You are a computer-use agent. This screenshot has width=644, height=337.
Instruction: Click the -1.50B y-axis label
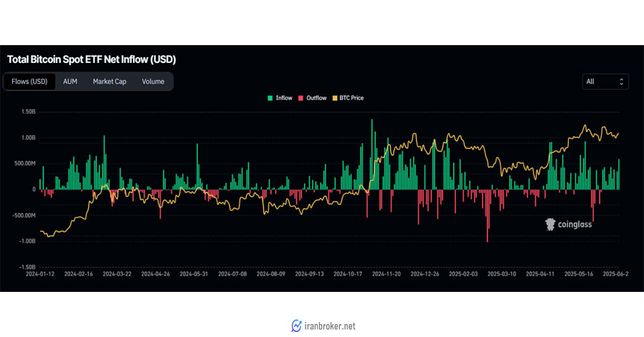[x=27, y=267]
